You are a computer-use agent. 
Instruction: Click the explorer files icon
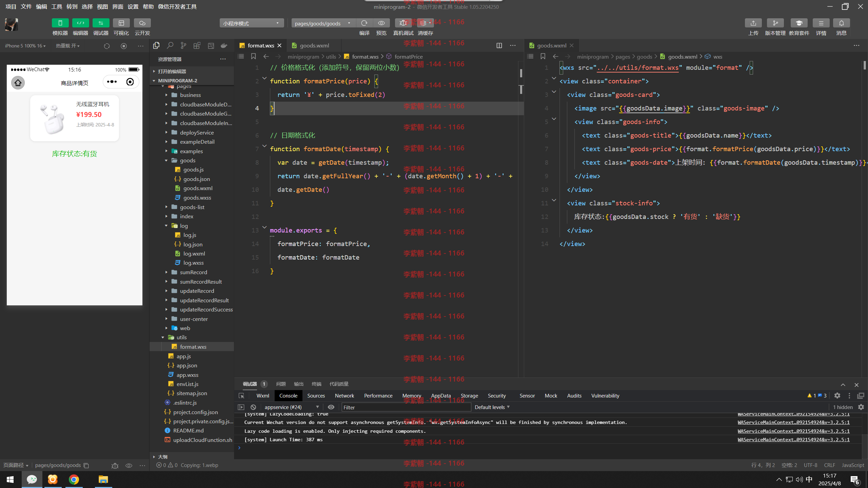156,45
